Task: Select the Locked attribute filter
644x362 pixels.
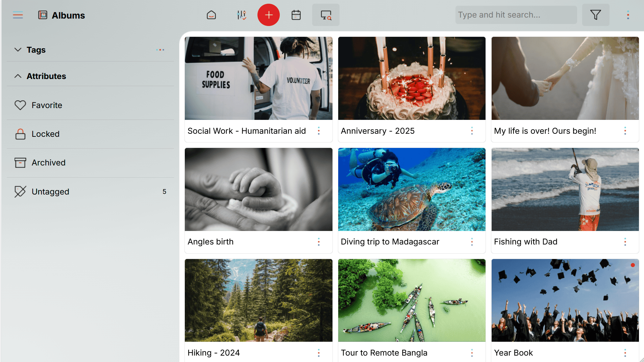Action: click(45, 134)
